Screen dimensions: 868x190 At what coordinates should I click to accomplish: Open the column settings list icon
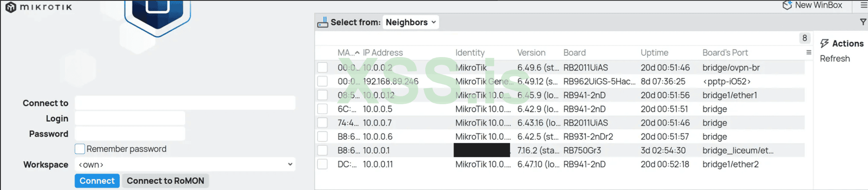point(809,52)
